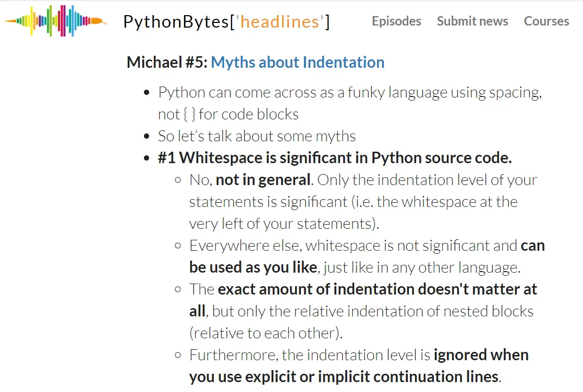Open the Episodes page
This screenshot has height=392, width=583.
coord(396,21)
